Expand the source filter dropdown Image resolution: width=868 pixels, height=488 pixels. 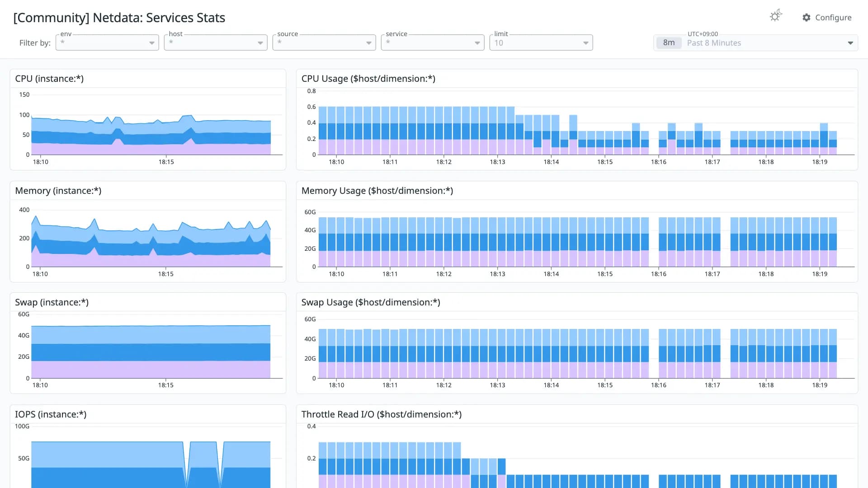point(324,42)
